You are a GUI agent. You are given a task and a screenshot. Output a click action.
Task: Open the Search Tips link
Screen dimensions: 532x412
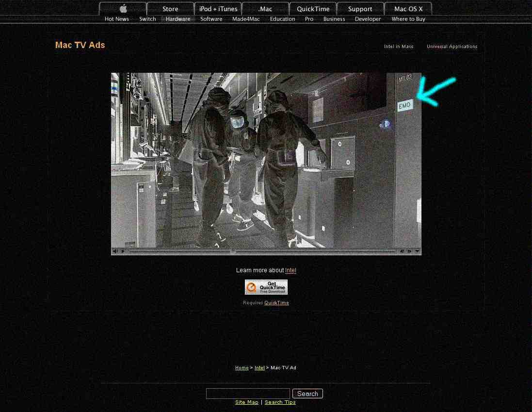pyautogui.click(x=280, y=402)
